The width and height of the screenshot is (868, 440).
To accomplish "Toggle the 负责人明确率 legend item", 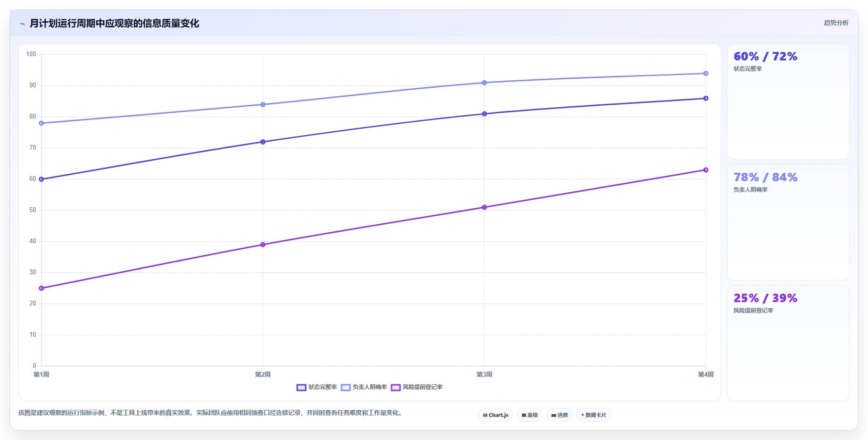I will pos(364,387).
